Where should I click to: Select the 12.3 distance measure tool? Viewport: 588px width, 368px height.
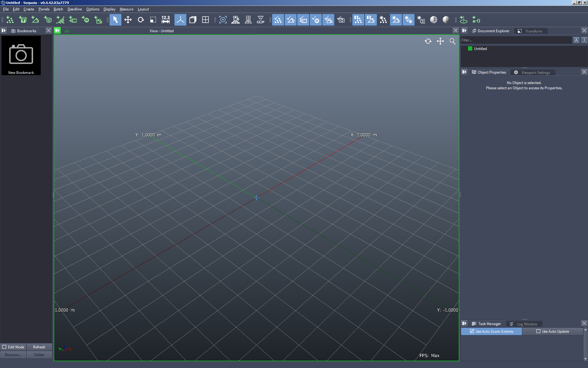coord(166,20)
